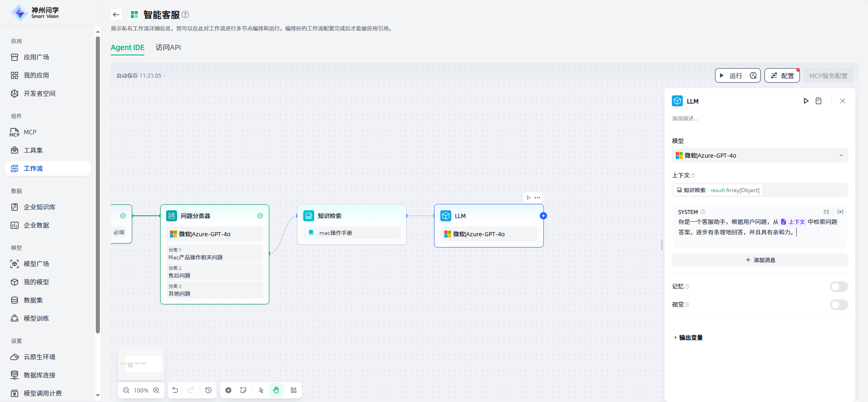Screen dimensions: 868x402
Task: Click the canvas minimap thumbnail
Action: pyautogui.click(x=141, y=364)
